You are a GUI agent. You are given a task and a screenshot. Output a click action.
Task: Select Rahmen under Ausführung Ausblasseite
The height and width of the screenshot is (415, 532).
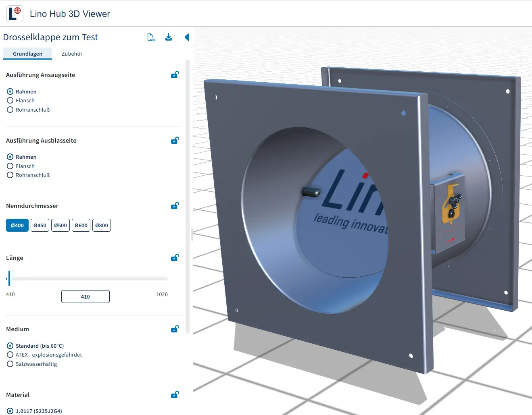click(x=22, y=157)
